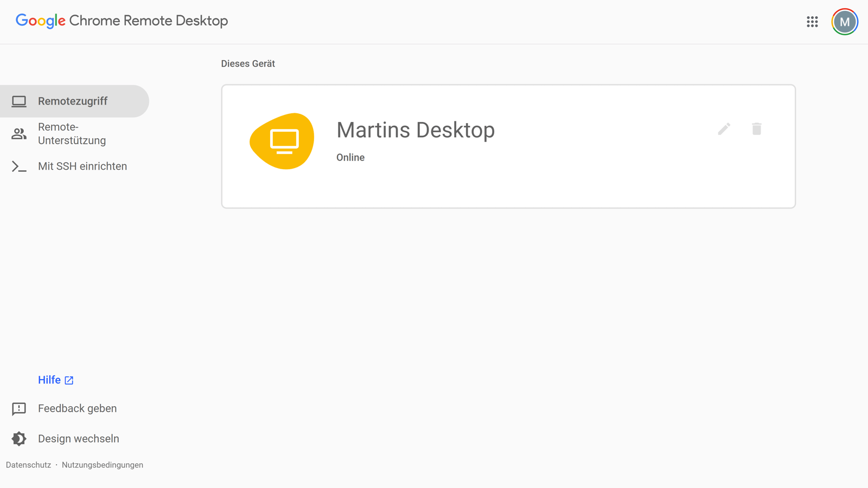This screenshot has height=488, width=868.
Task: Click the feedback speech-bubble icon
Action: 18,409
